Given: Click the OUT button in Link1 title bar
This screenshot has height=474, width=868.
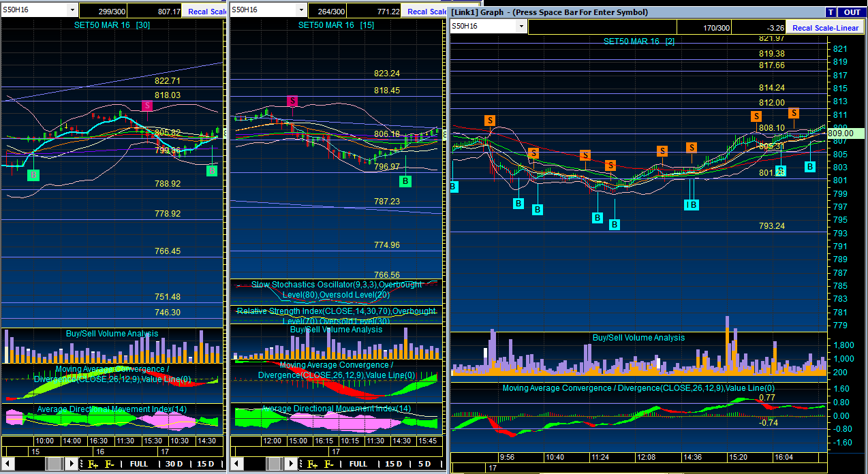Looking at the screenshot, I should point(852,12).
